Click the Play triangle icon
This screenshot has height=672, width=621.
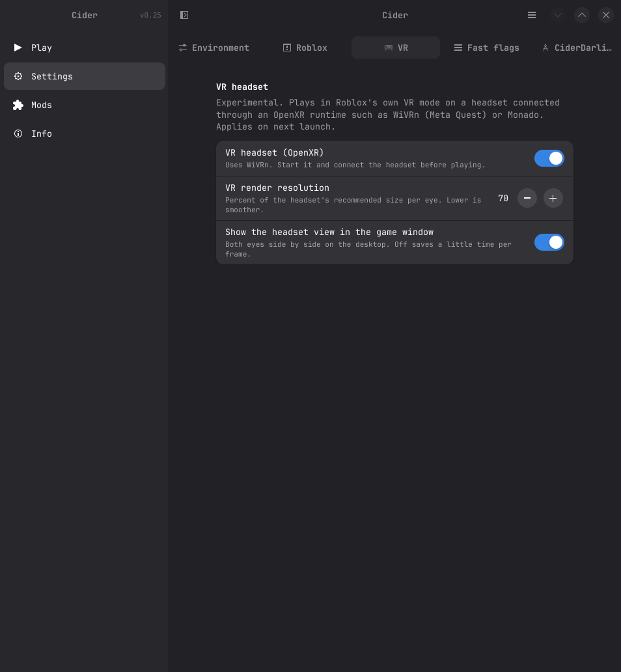point(18,48)
